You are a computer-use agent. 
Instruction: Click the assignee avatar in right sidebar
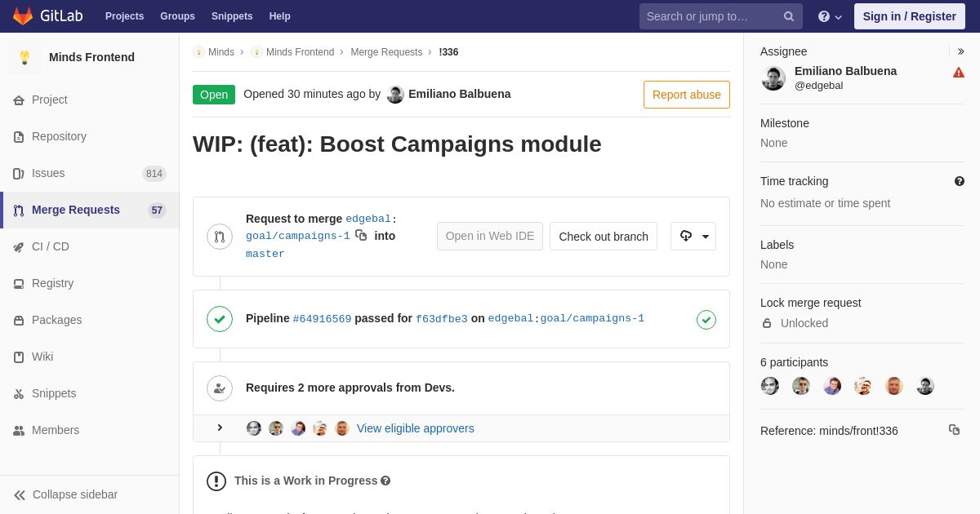coord(773,78)
